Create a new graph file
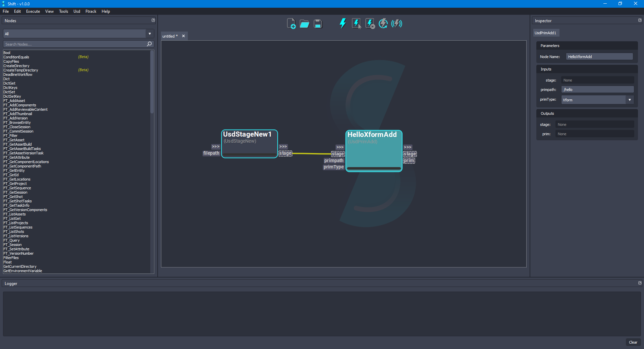Image resolution: width=644 pixels, height=349 pixels. (x=291, y=23)
